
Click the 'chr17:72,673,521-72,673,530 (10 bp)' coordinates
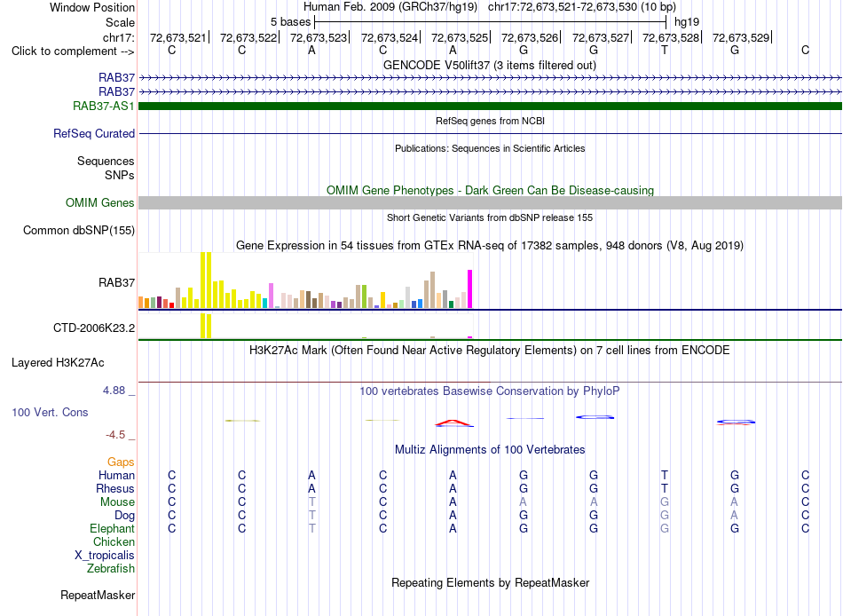(x=582, y=7)
